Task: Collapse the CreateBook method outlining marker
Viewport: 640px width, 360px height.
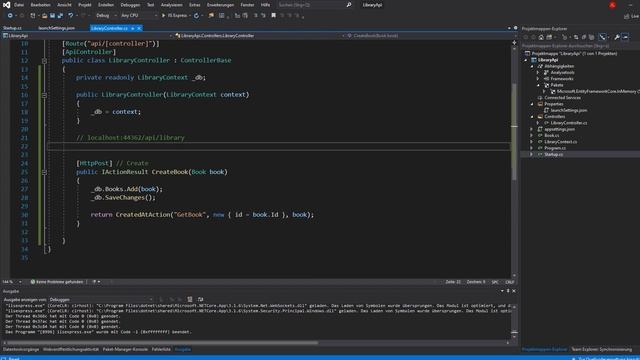Action: point(44,172)
